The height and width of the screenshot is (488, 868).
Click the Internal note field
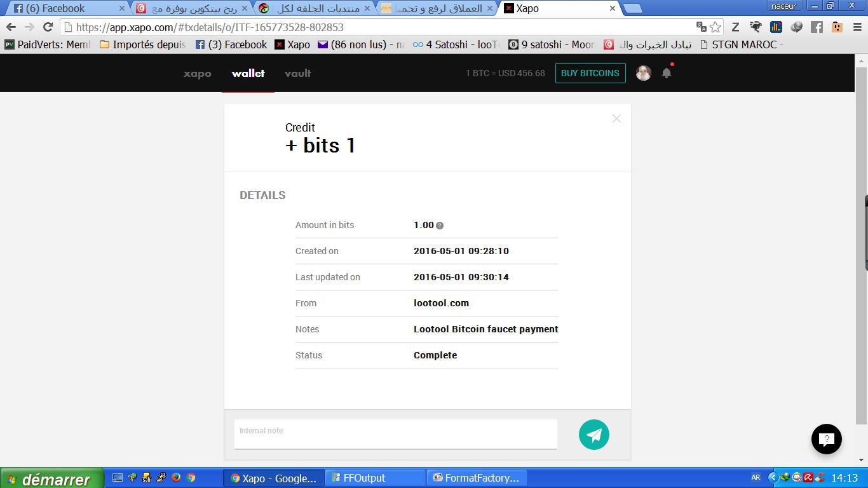click(x=395, y=434)
